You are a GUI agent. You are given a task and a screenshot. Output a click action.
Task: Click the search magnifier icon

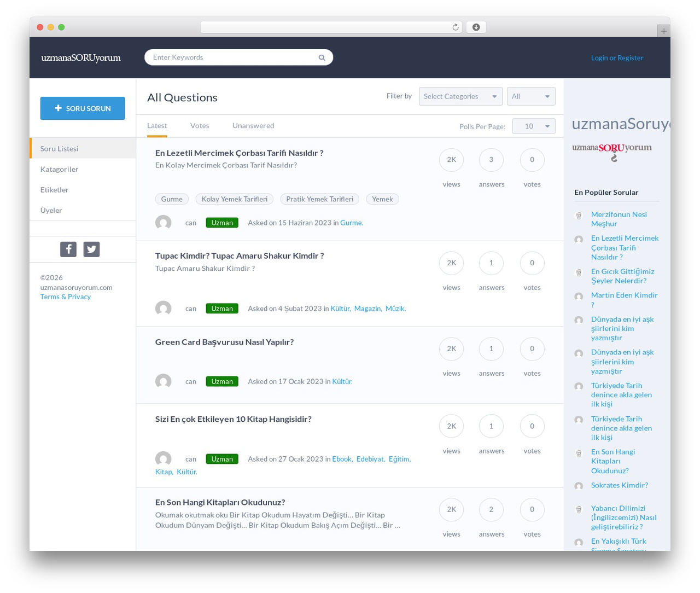click(322, 57)
